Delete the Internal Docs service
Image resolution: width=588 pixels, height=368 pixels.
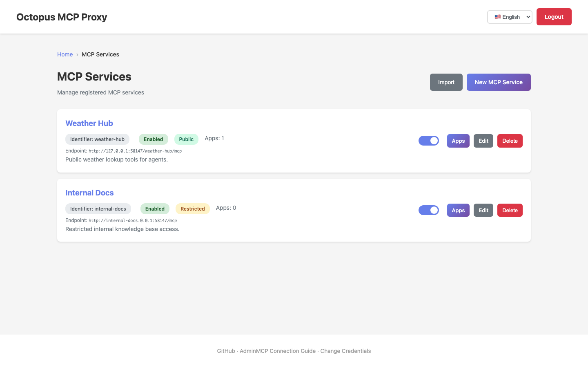tap(510, 210)
